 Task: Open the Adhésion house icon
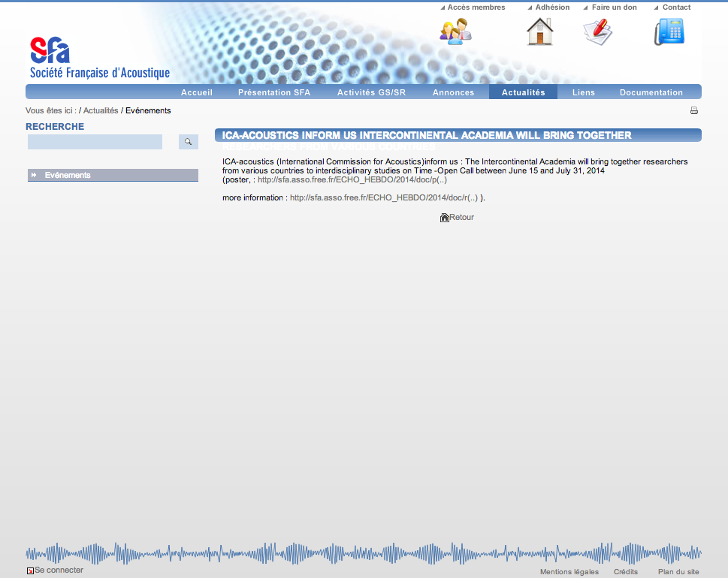pos(539,32)
